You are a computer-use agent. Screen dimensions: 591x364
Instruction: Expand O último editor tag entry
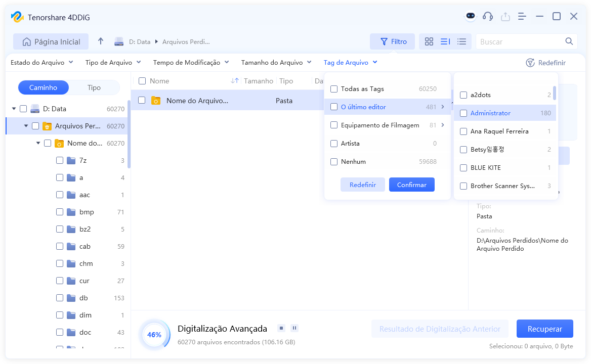click(442, 107)
